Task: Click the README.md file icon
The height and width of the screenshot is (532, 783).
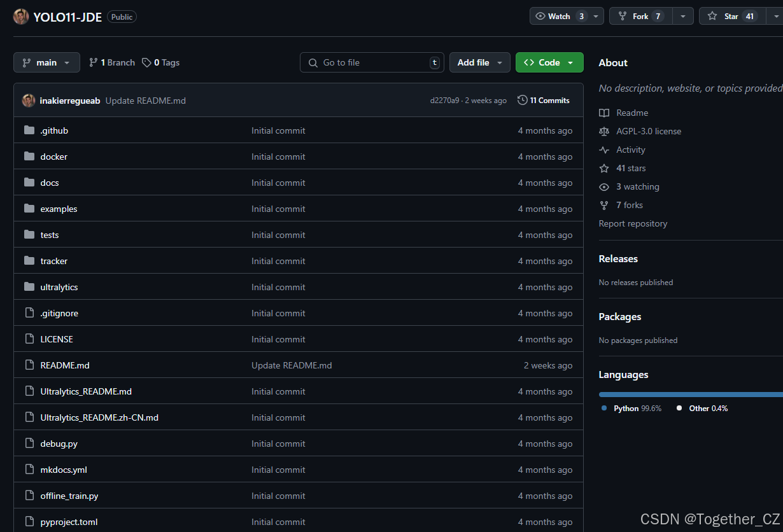Action: 29,365
